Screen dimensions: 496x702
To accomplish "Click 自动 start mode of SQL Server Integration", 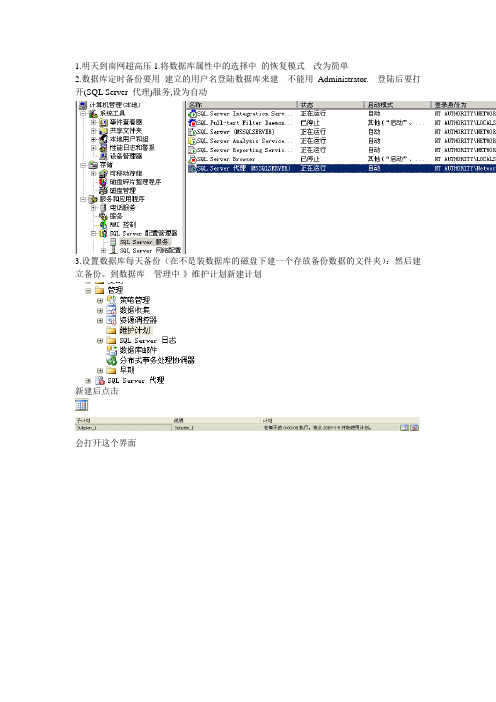I will (374, 114).
